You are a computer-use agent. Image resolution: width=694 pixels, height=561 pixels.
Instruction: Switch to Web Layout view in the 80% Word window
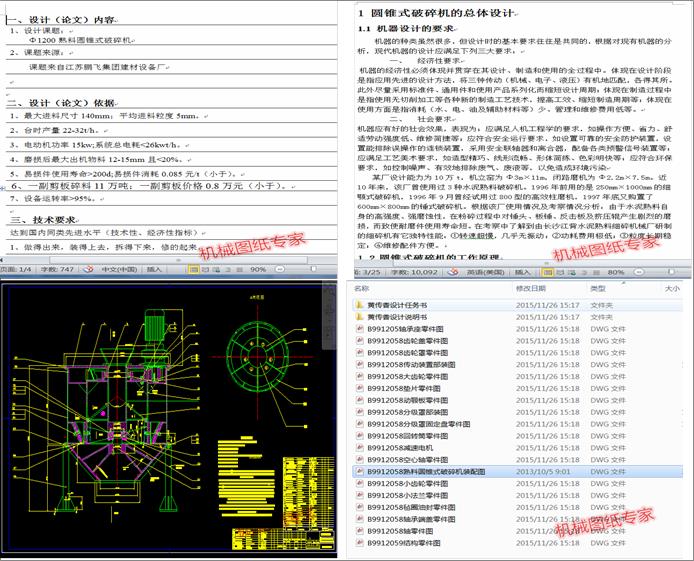tap(572, 272)
